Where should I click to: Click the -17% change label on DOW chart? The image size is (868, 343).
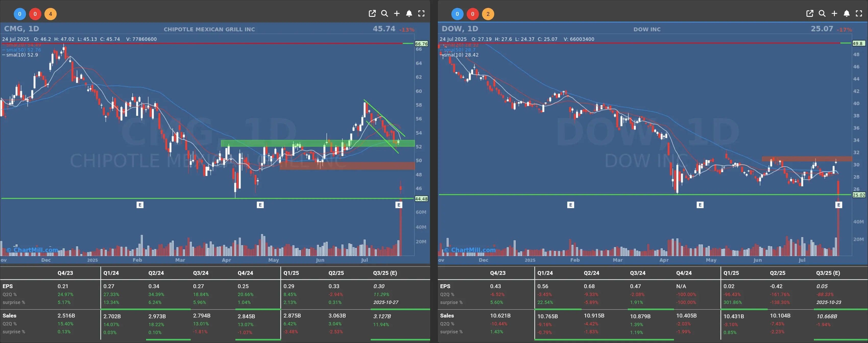click(845, 30)
